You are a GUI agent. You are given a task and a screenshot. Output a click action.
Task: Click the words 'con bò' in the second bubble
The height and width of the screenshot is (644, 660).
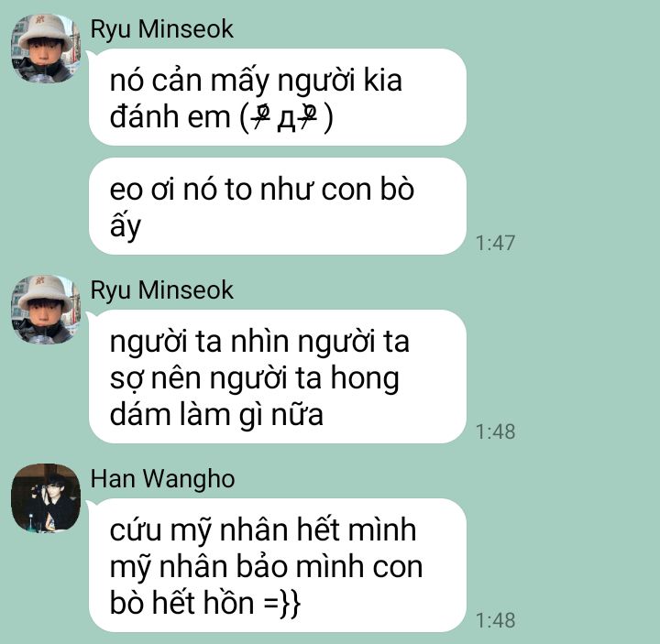point(368,190)
